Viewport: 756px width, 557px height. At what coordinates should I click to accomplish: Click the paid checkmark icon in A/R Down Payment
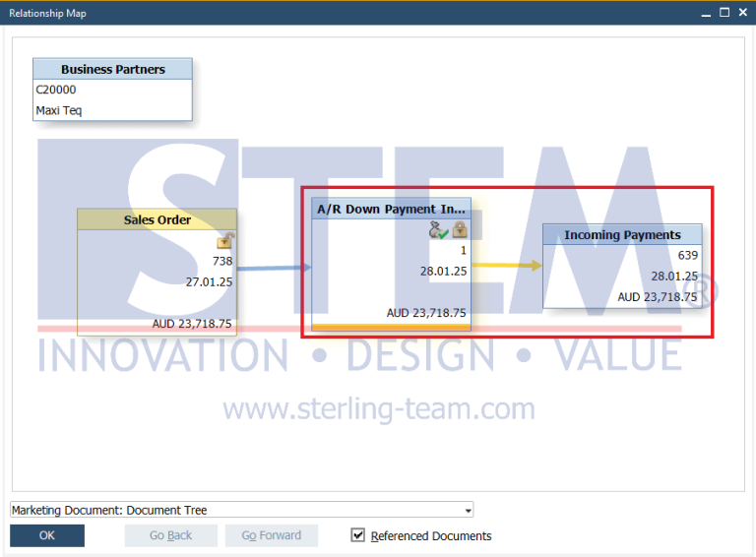coord(439,230)
